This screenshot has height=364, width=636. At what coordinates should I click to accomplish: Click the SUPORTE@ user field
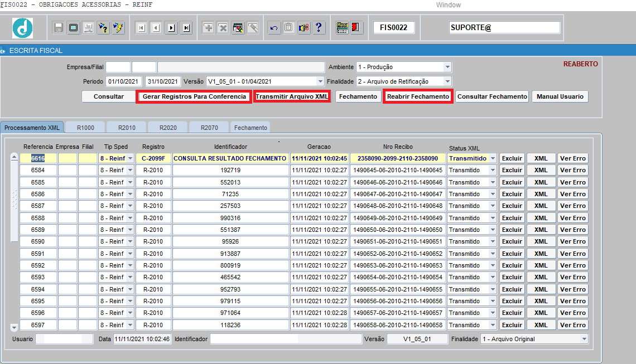pyautogui.click(x=504, y=27)
